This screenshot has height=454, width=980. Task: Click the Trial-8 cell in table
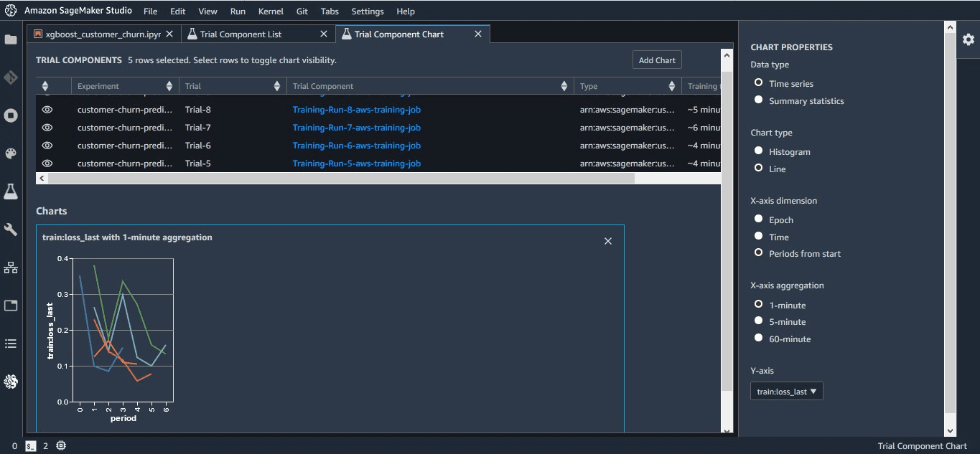coord(197,110)
